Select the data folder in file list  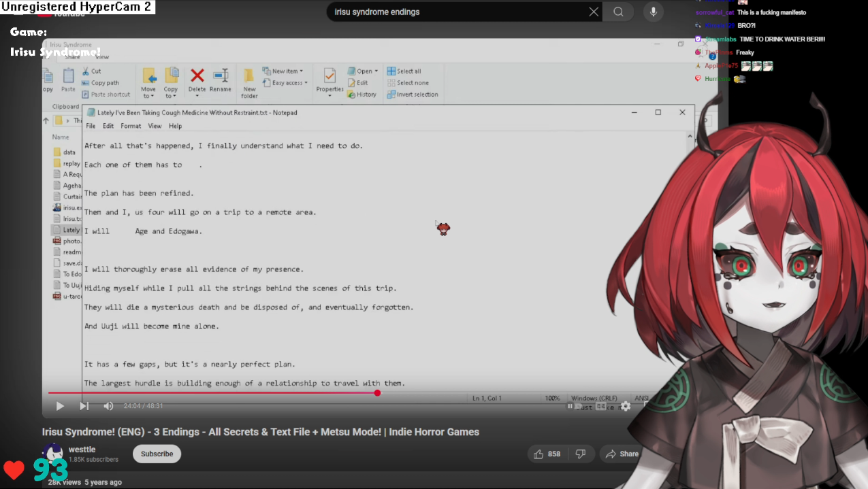(x=68, y=152)
